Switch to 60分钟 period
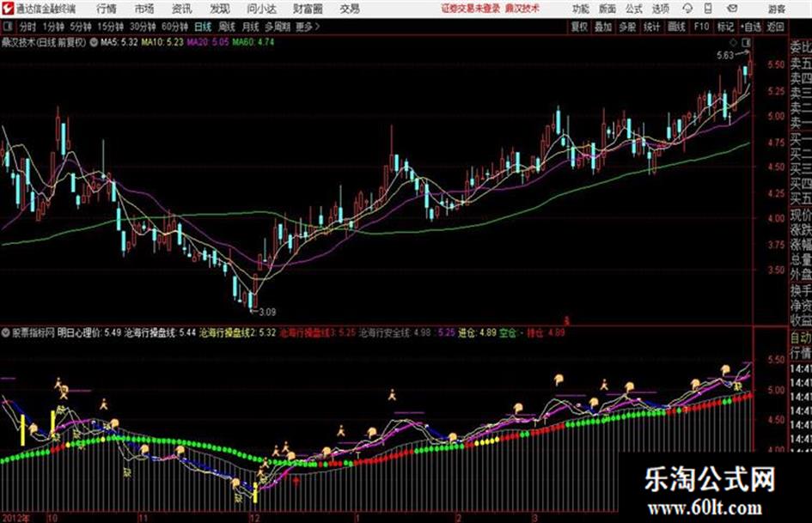 174,27
